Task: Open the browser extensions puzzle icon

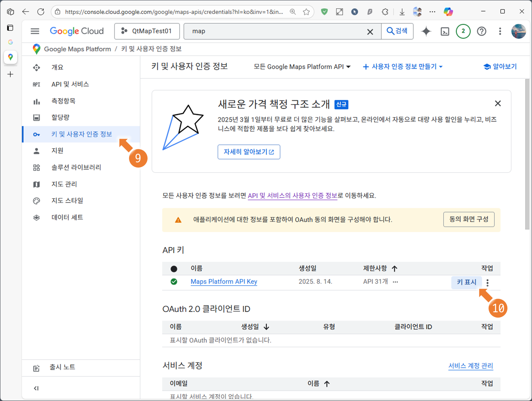Action: (x=385, y=12)
